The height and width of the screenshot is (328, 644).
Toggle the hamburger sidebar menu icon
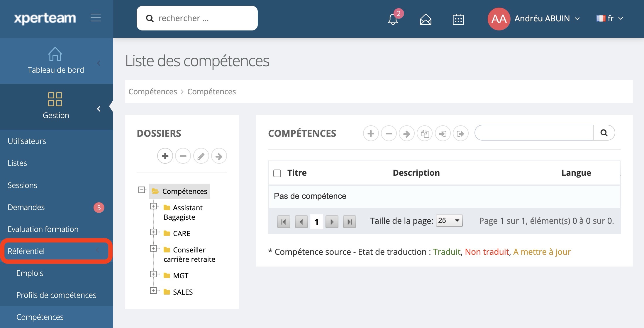95,18
